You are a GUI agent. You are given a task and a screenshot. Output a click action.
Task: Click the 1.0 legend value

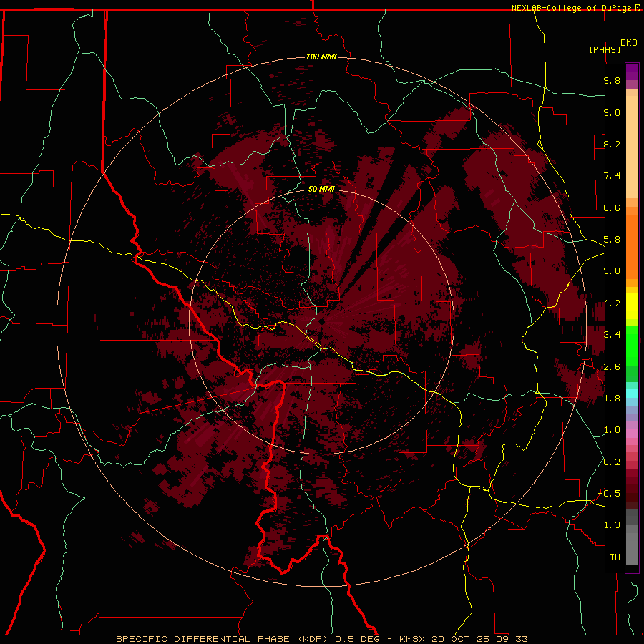coord(612,430)
